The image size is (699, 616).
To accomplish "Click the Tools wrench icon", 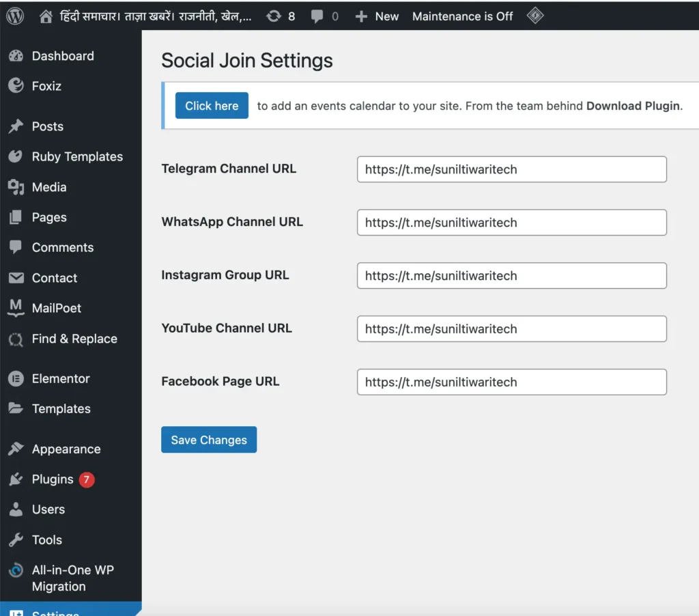I will [16, 540].
